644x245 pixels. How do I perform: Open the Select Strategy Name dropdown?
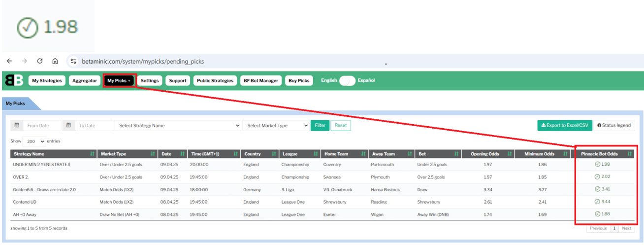click(x=178, y=126)
